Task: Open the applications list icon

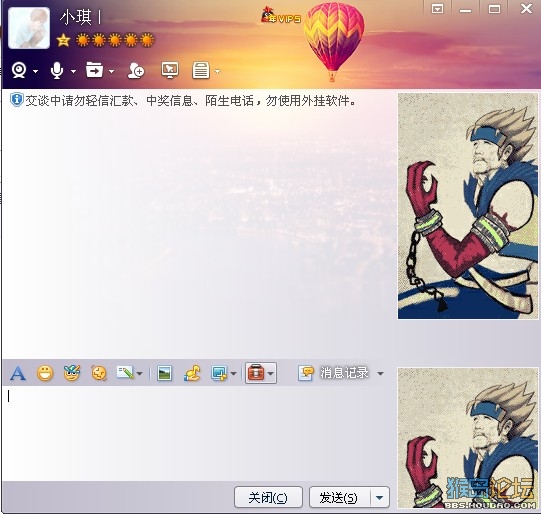Action: click(201, 70)
